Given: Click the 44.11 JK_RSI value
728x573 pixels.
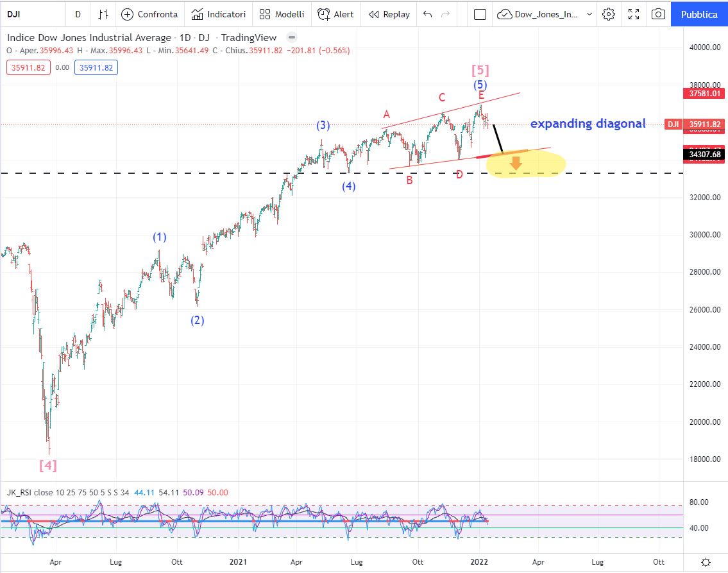Looking at the screenshot, I should click(144, 492).
